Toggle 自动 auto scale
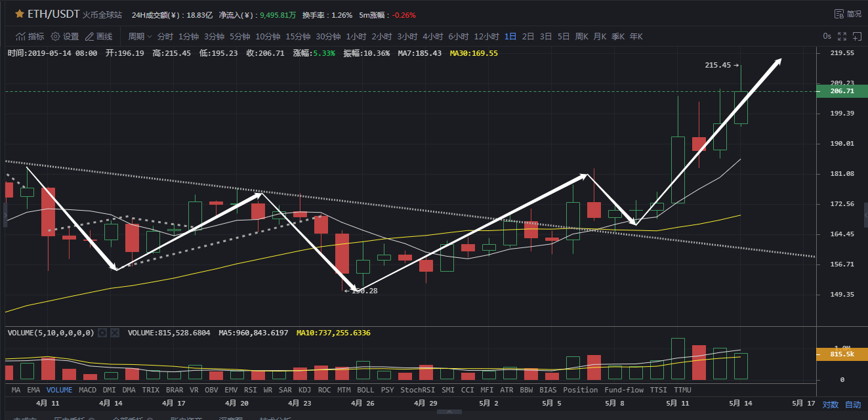 (852, 405)
